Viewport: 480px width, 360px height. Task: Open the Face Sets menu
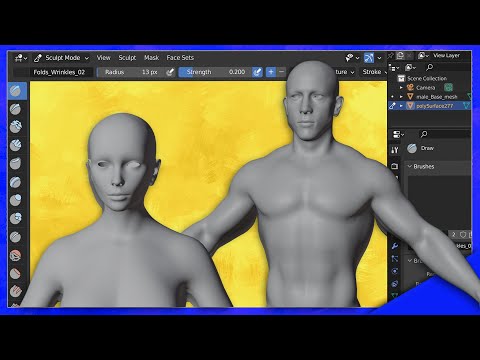pos(180,58)
